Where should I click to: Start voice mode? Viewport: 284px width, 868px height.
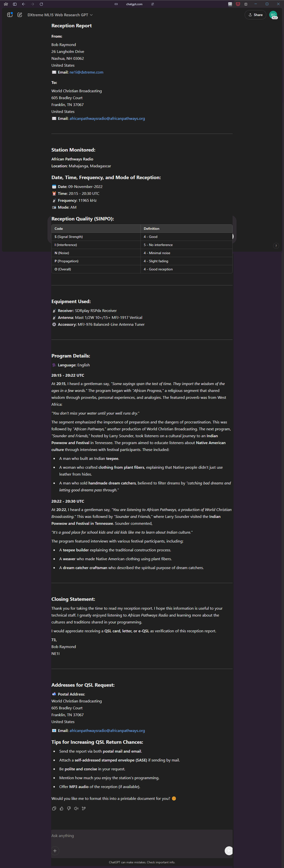click(228, 851)
